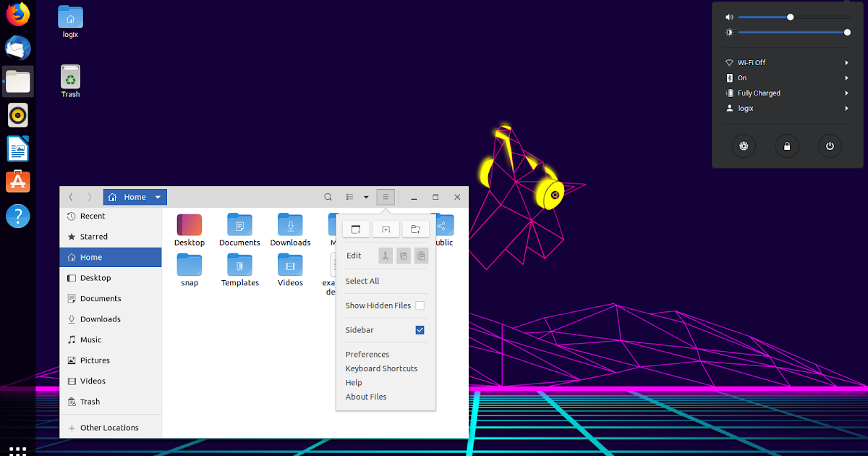Open the Trash icon on the desktop
The width and height of the screenshot is (868, 456).
(70, 76)
